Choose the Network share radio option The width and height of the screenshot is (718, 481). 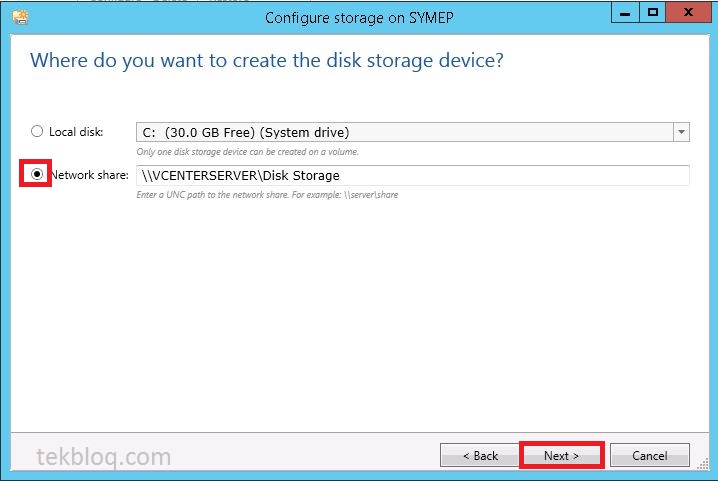click(37, 174)
